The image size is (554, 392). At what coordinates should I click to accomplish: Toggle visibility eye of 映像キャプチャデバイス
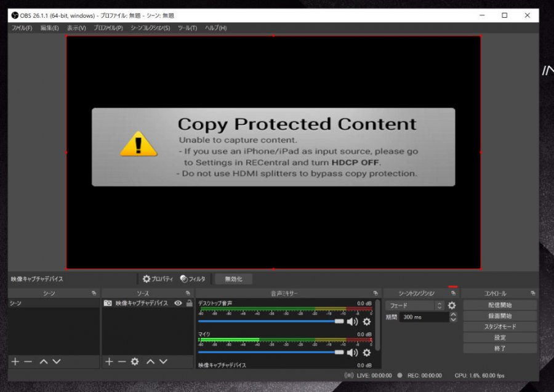coord(178,303)
